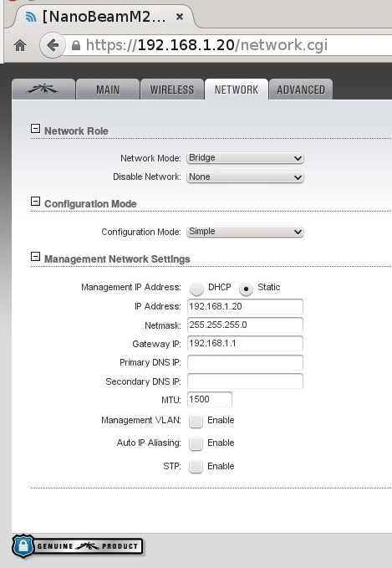Click the Management IP Address label
Screen dimensions: 392x568
coord(131,287)
